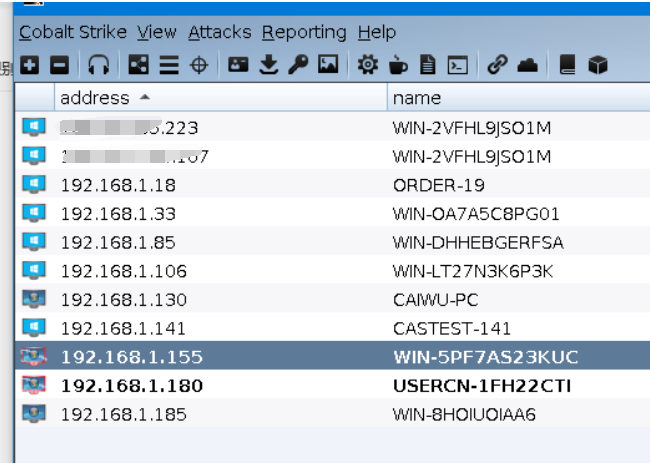The width and height of the screenshot is (650, 464).
Task: Click the Connect plus toolbar icon
Action: (x=30, y=65)
